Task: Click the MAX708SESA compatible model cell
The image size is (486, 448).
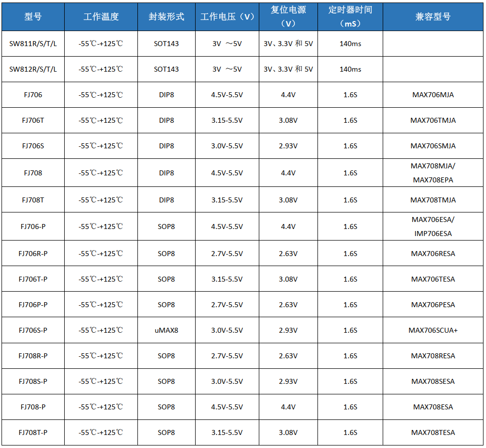Action: click(433, 381)
